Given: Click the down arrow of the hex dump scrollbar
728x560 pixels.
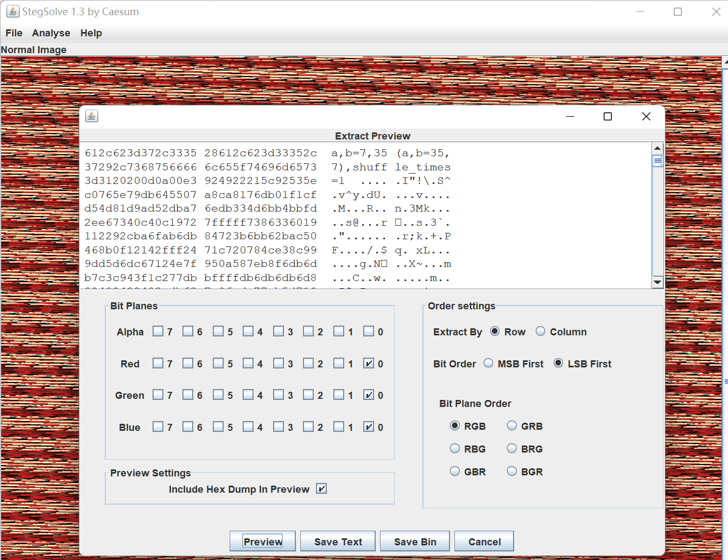Looking at the screenshot, I should click(657, 282).
